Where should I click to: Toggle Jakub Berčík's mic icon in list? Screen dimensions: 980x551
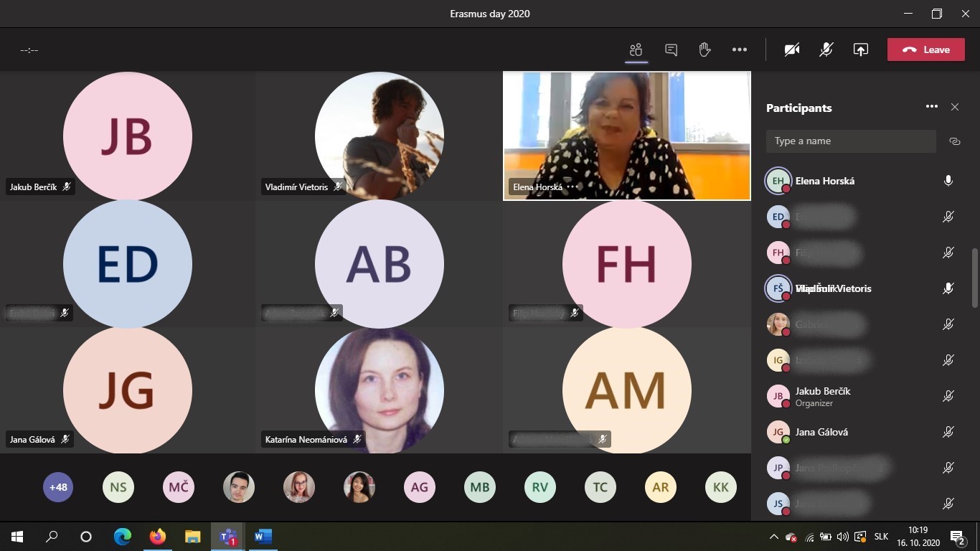click(948, 396)
